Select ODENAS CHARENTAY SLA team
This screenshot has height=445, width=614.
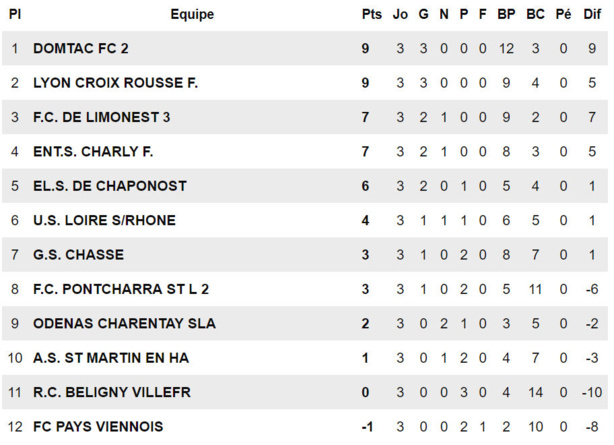coord(124,323)
